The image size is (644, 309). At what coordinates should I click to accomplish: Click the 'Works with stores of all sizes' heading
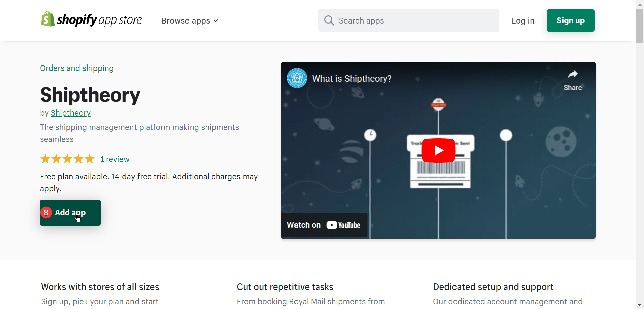coord(100,287)
